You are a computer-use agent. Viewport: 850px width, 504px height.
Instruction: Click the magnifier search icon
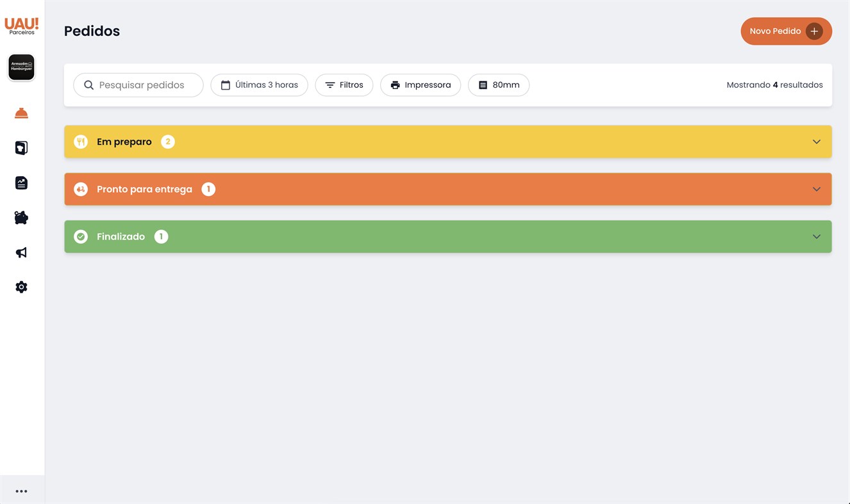(x=89, y=85)
